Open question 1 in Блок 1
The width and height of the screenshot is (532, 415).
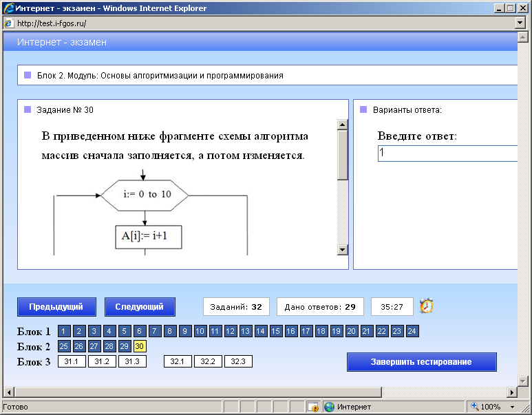(64, 331)
